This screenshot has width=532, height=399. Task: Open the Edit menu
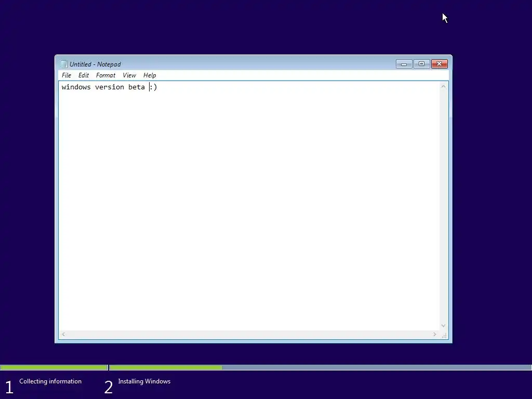point(84,75)
